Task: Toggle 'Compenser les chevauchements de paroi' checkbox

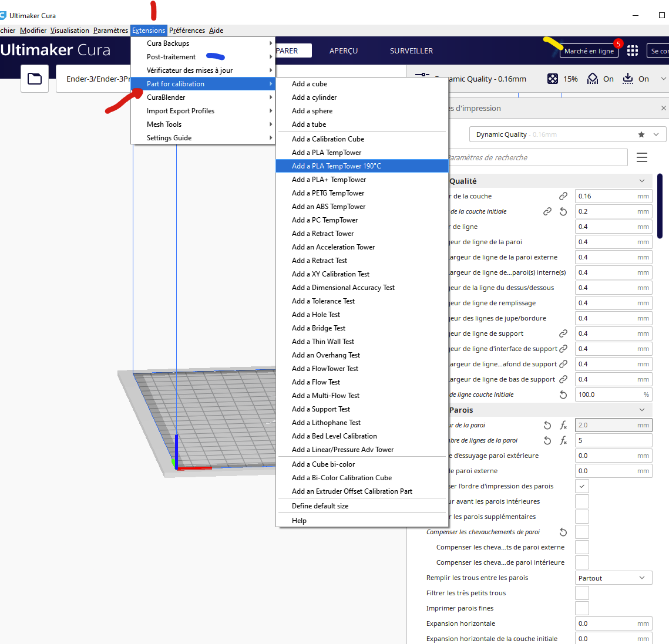Action: click(x=582, y=532)
